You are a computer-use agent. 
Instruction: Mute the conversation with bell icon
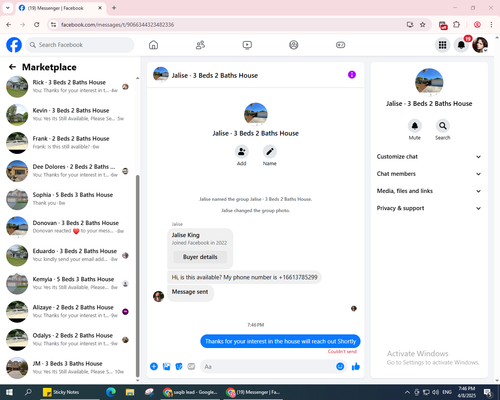click(415, 126)
